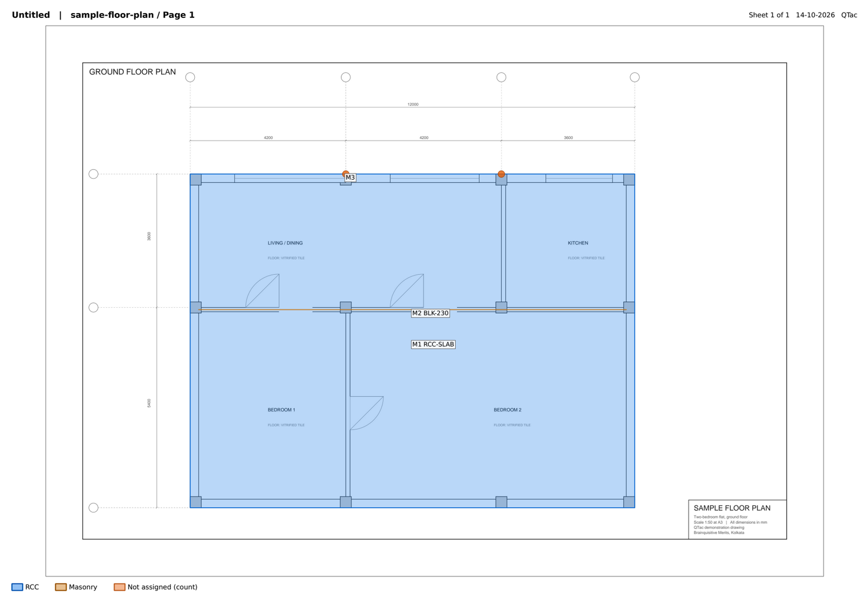Click the LIVING / DINING room label
Viewport: 868px width, 602px height.
coord(285,243)
